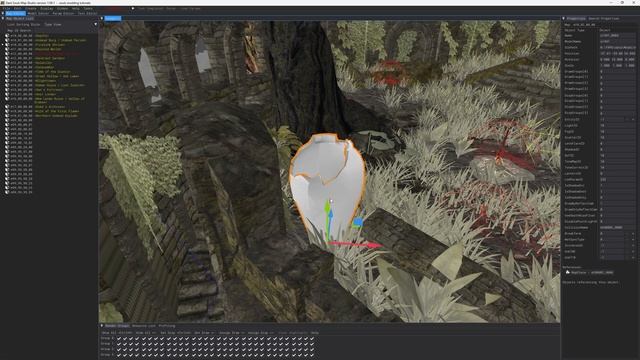Switch to the Model Editor tab
Image resolution: width=640 pixels, height=360 pixels.
[38, 13]
